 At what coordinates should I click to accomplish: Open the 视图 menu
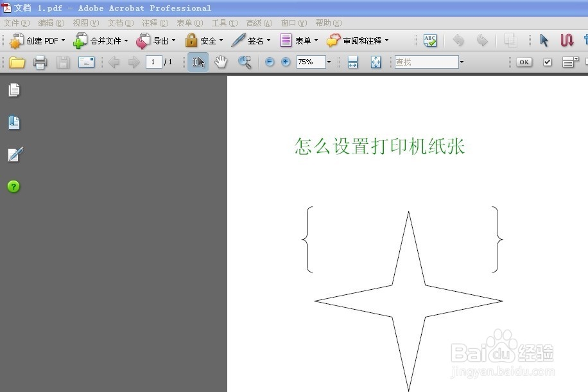(x=85, y=22)
